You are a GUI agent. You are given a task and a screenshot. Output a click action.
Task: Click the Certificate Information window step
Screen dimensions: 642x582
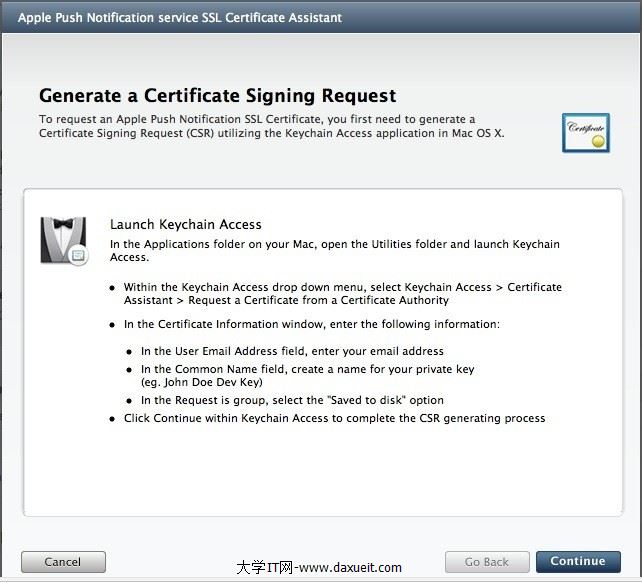tap(311, 324)
